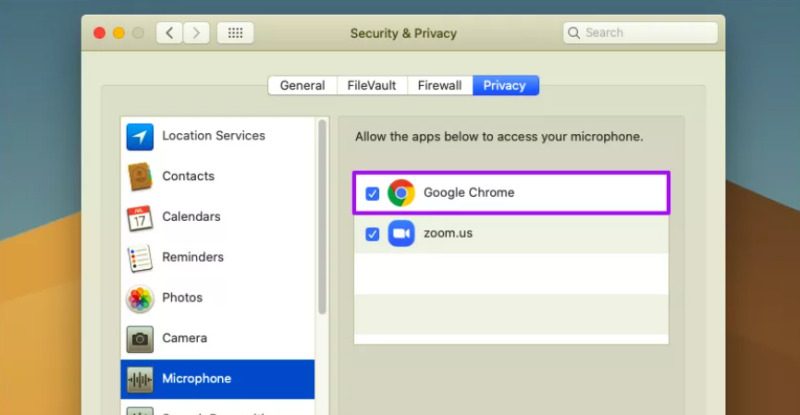Click the Google Chrome app icon
Screen dimensions: 800x415
coord(401,193)
